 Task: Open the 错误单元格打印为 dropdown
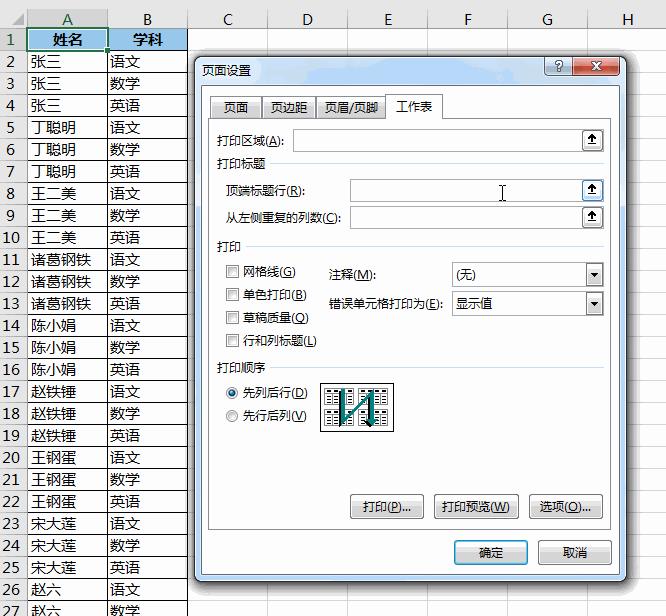(594, 304)
